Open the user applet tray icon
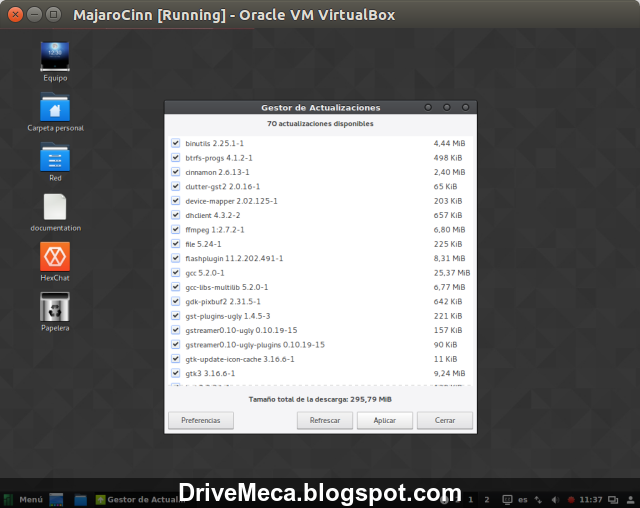640x508 pixels. click(x=631, y=500)
